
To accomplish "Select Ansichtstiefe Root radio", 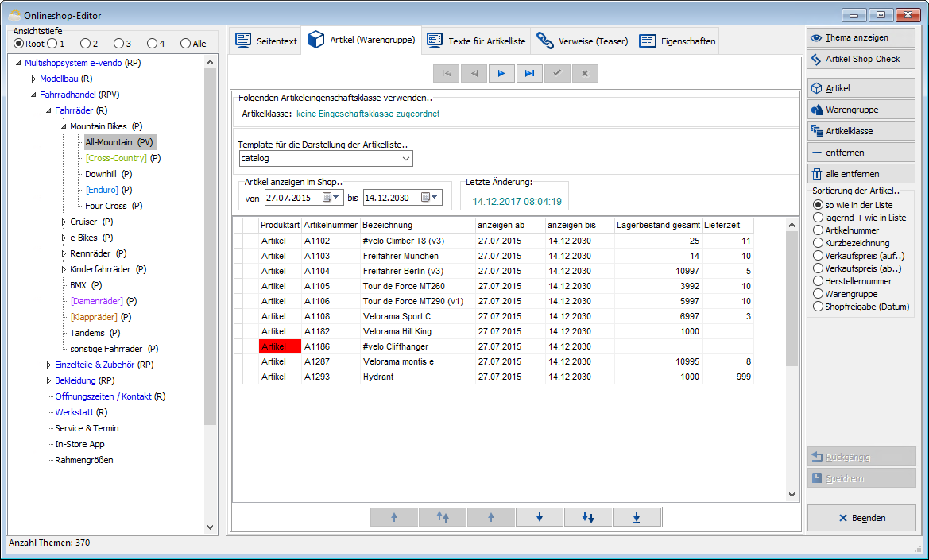I will [19, 44].
